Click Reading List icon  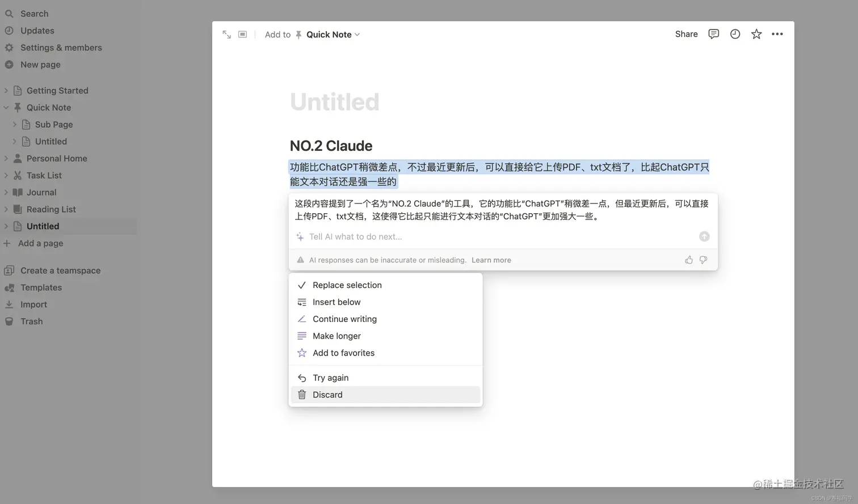(18, 210)
